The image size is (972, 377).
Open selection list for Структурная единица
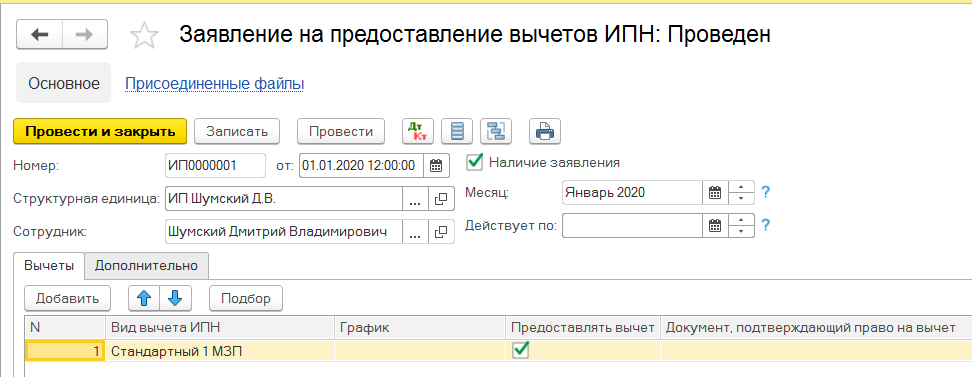(x=415, y=199)
